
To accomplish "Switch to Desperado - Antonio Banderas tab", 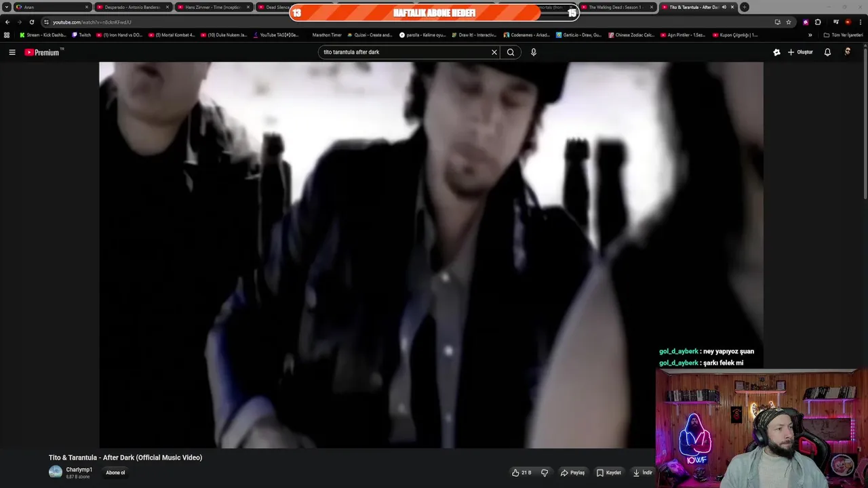I will 132,7.
